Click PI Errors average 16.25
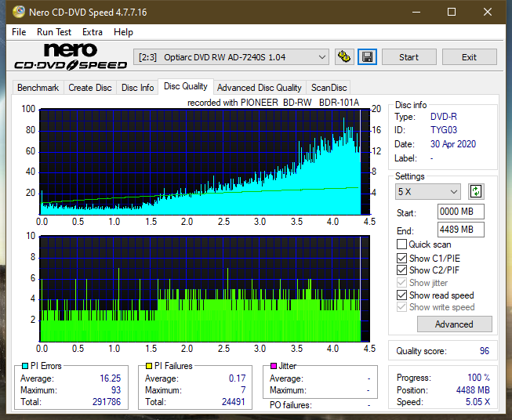Viewport: 512px width, 420px height. tap(110, 378)
